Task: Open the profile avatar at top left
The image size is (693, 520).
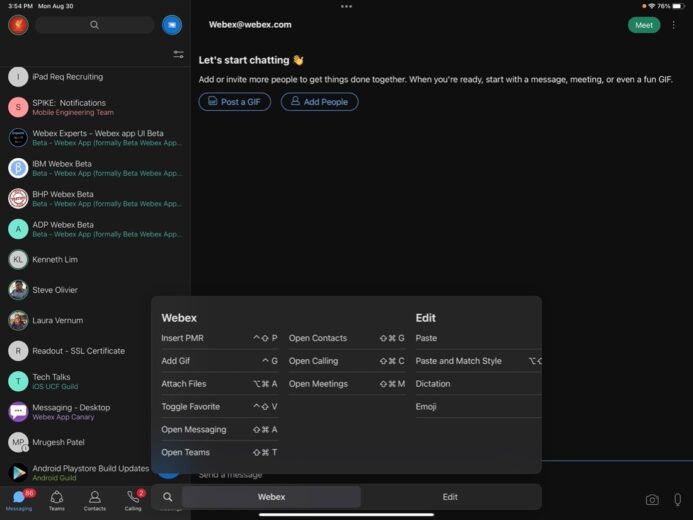Action: [18, 25]
